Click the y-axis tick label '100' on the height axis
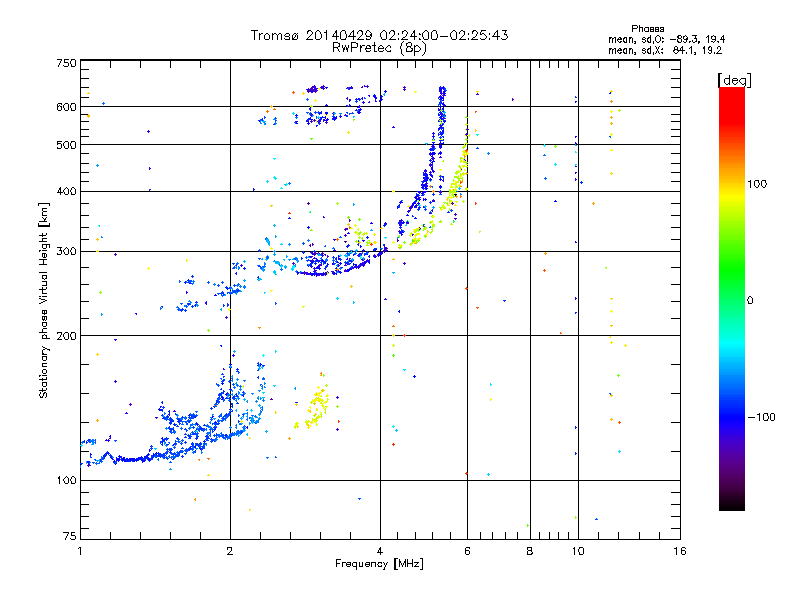This screenshot has width=800, height=600. pyautogui.click(x=66, y=481)
